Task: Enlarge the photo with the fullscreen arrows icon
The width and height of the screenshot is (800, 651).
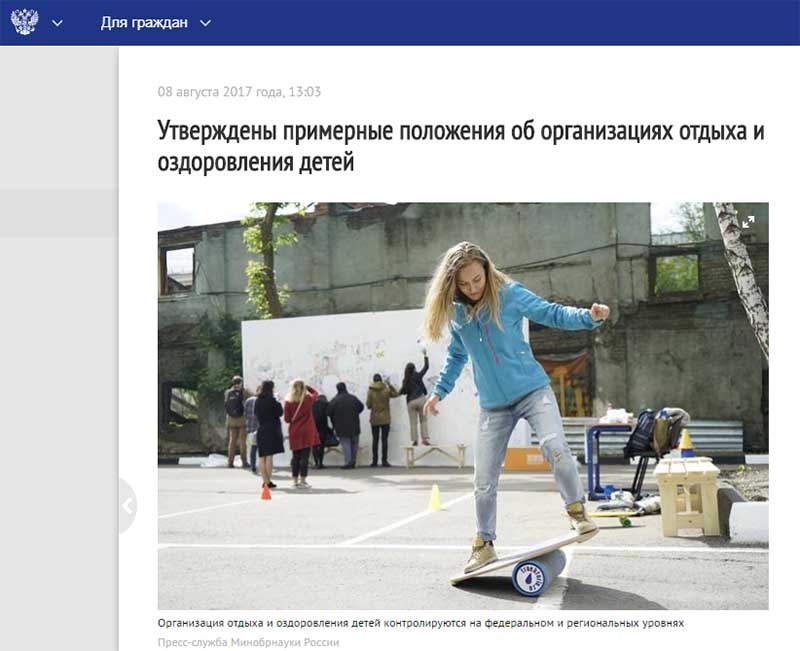Action: pos(748,222)
